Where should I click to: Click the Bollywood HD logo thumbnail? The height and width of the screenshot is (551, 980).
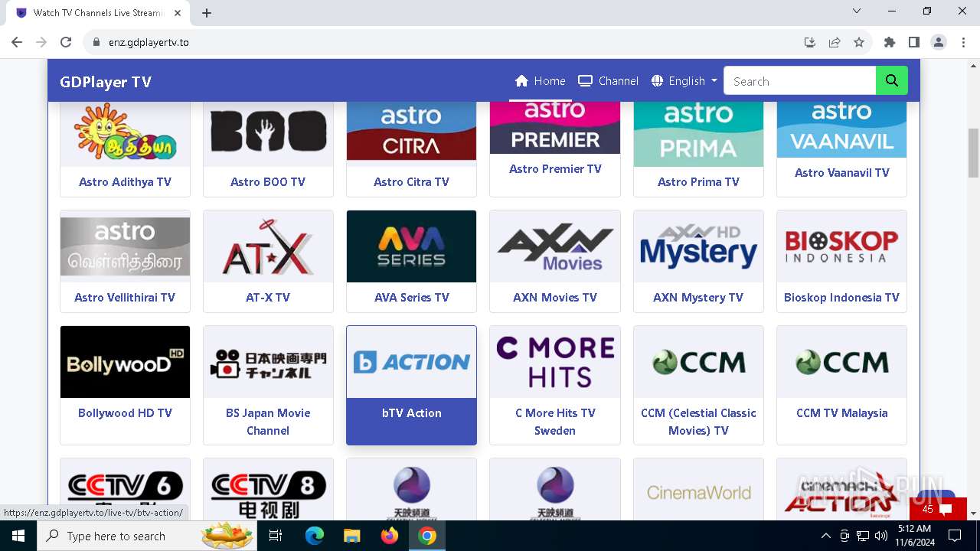pyautogui.click(x=125, y=362)
